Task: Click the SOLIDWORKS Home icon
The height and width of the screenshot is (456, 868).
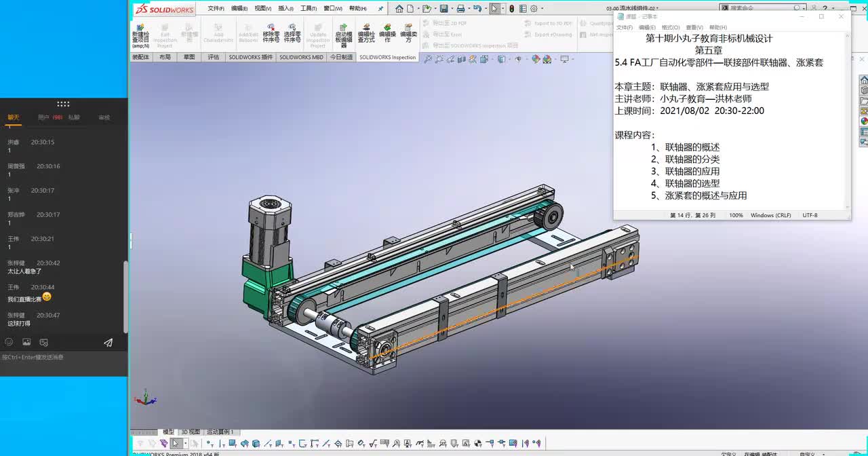Action: point(399,8)
